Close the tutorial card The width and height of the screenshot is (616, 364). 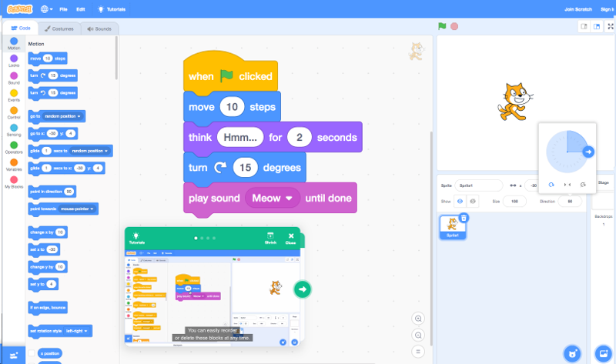(x=291, y=238)
